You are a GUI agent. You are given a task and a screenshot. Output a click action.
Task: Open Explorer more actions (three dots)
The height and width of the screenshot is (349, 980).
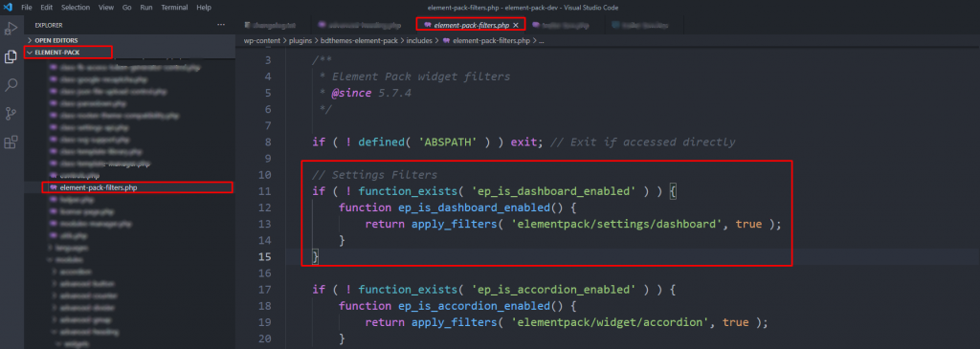(x=221, y=25)
